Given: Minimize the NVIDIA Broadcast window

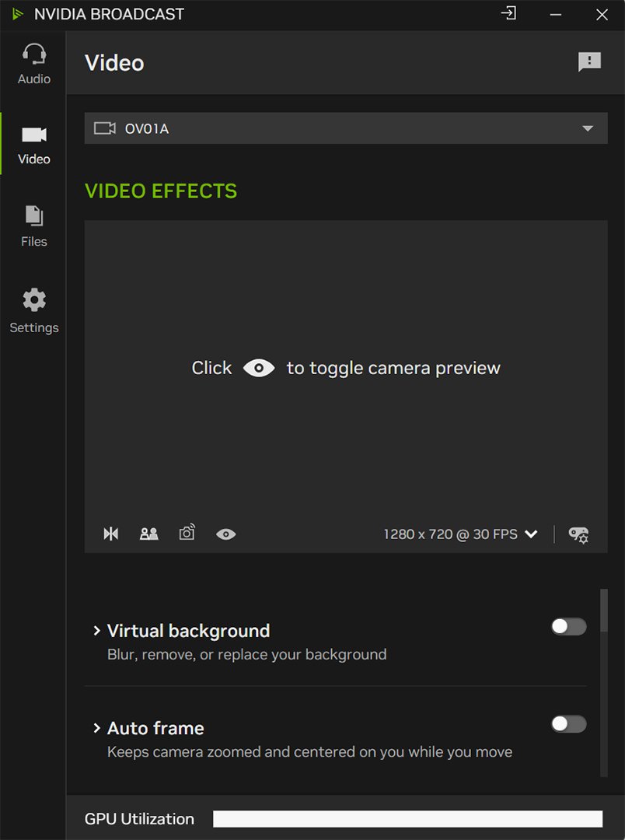Looking at the screenshot, I should pyautogui.click(x=555, y=15).
